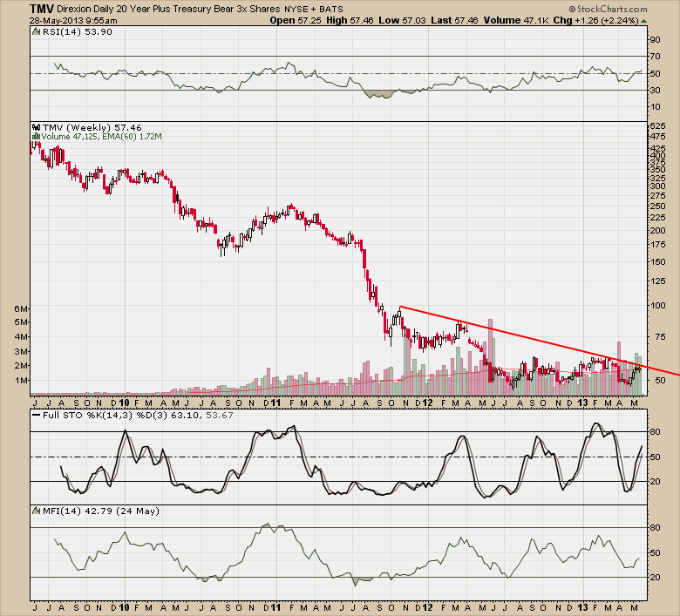This screenshot has width=680, height=616.
Task: Click the candlestick icon beside TMV (Weekly)
Action: [37, 127]
